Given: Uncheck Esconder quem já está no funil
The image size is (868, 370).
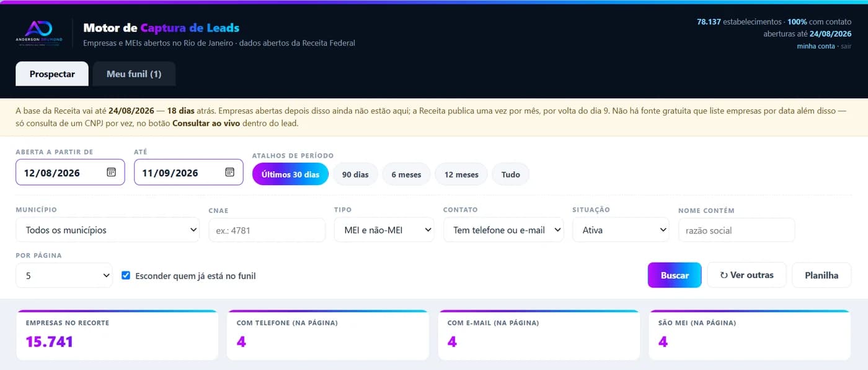Looking at the screenshot, I should pyautogui.click(x=126, y=275).
